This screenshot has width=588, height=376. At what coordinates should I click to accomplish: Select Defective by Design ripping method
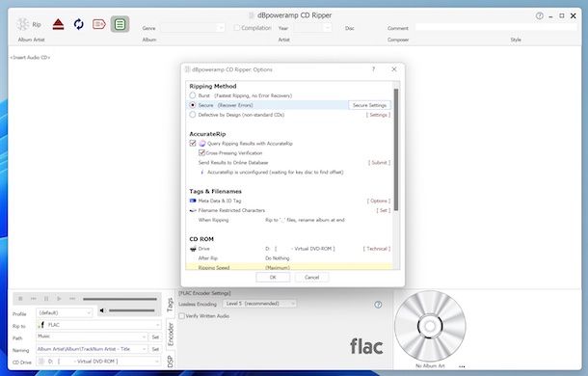[x=193, y=115]
